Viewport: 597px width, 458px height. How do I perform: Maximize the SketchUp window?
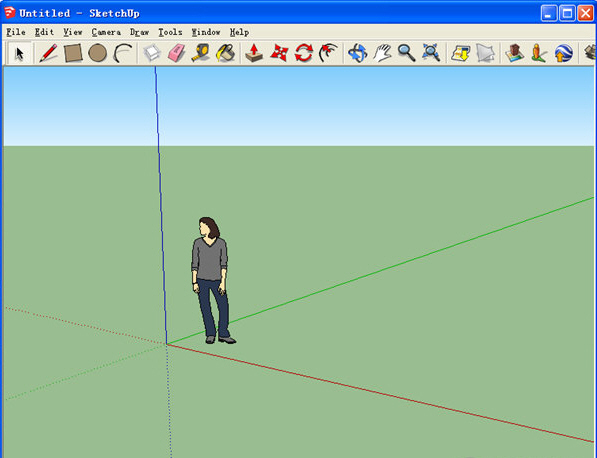(x=567, y=13)
